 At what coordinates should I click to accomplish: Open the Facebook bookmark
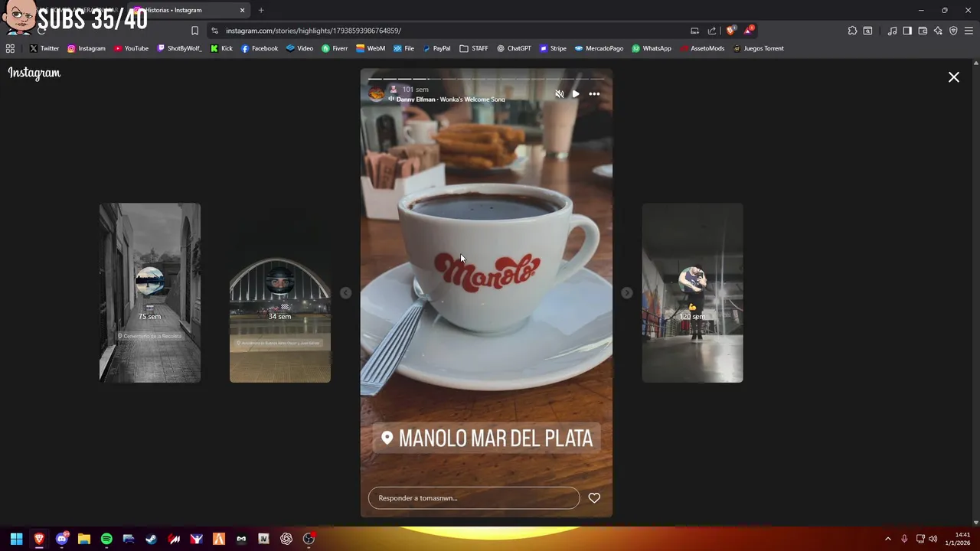(x=260, y=48)
